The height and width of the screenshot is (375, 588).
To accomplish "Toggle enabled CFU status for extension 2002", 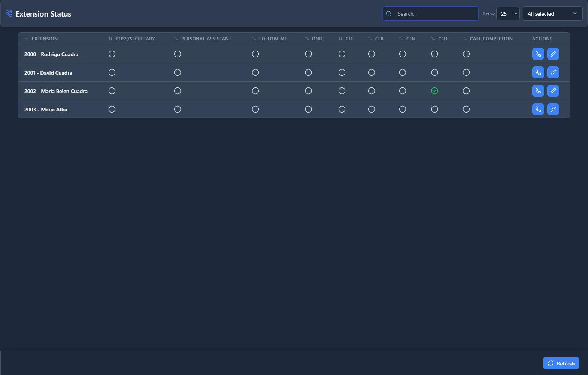I will coord(434,91).
